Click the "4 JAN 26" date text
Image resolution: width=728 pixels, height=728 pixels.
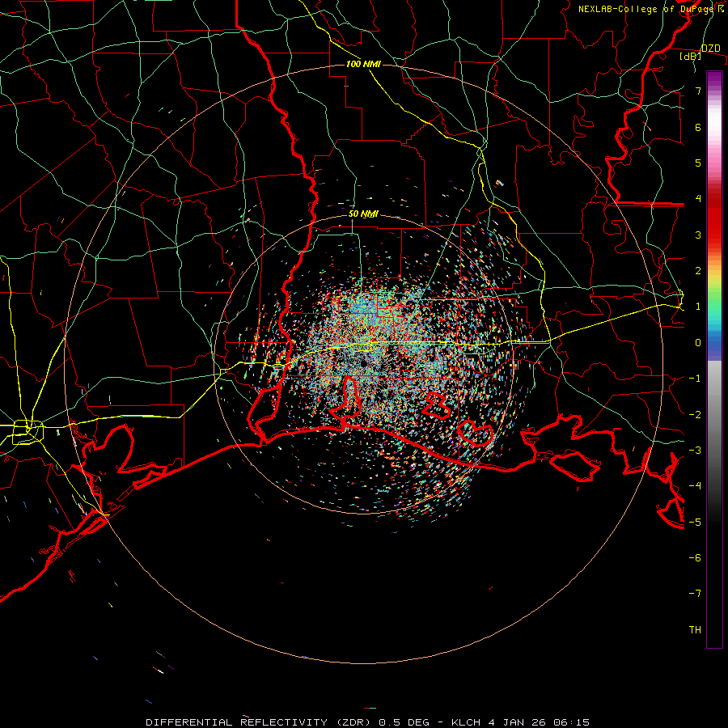click(x=517, y=722)
